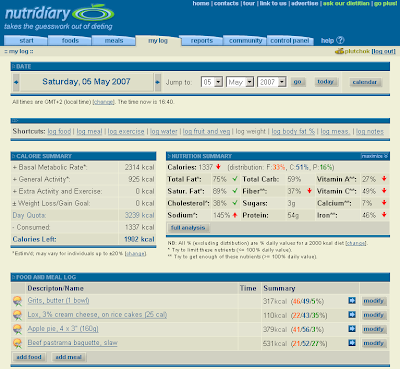Click the food icon beside Lox, 3% cream cheese

click(x=17, y=315)
